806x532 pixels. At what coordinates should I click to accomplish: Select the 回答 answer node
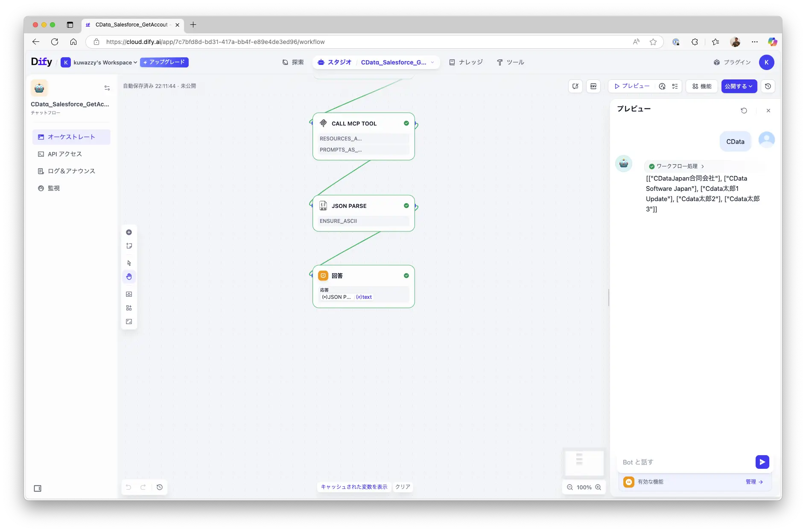point(363,286)
